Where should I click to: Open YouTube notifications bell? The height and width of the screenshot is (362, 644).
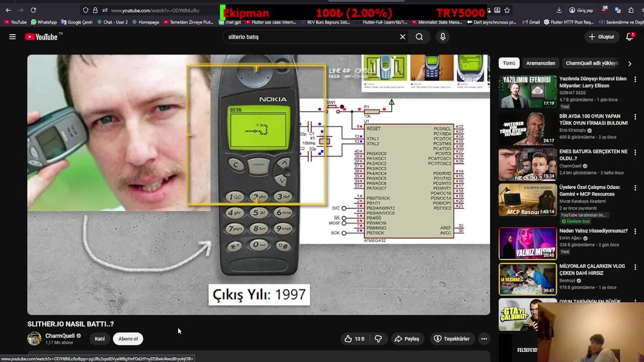(x=629, y=37)
